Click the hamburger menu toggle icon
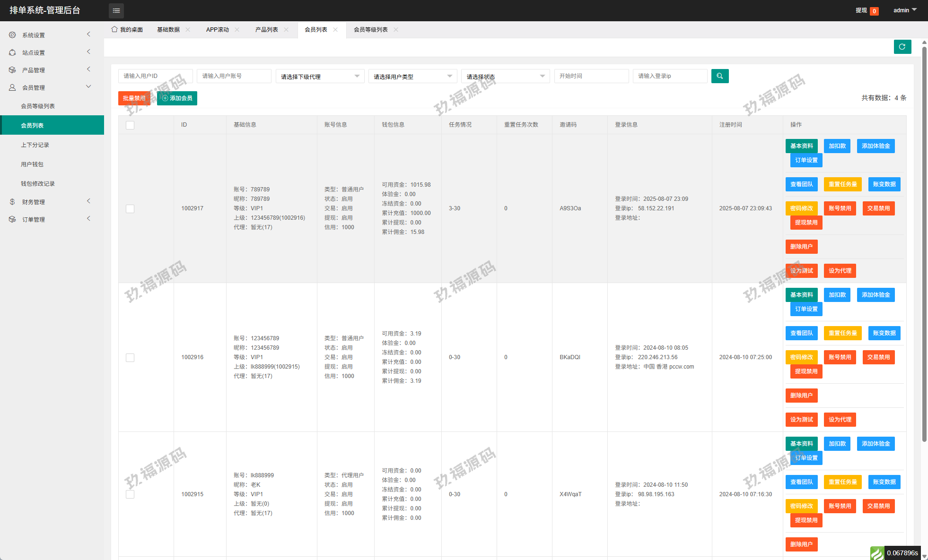This screenshot has width=928, height=560. [x=116, y=10]
